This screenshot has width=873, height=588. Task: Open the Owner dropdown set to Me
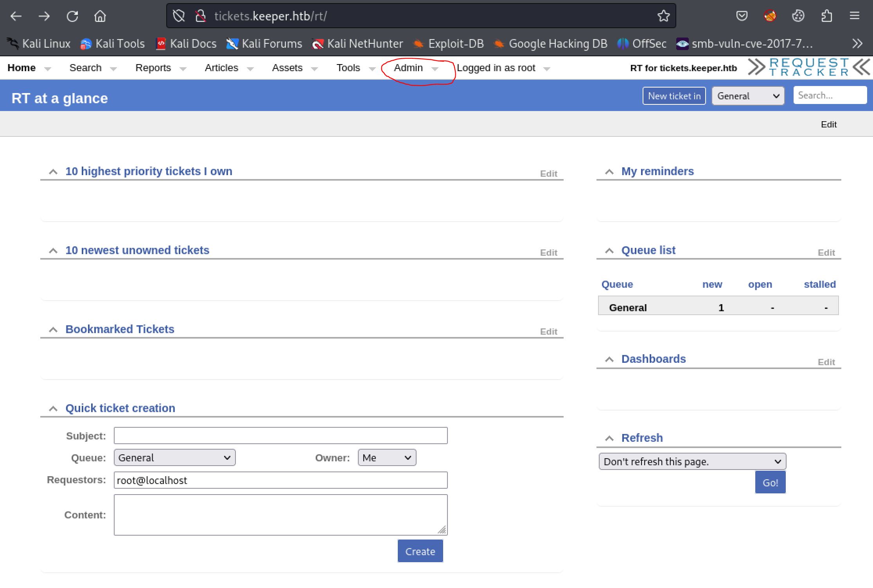[386, 458]
